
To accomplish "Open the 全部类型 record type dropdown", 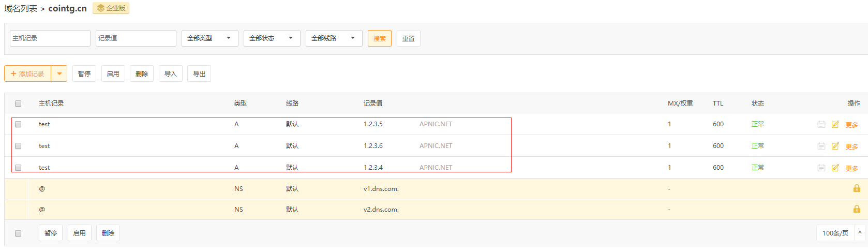I will (x=209, y=38).
